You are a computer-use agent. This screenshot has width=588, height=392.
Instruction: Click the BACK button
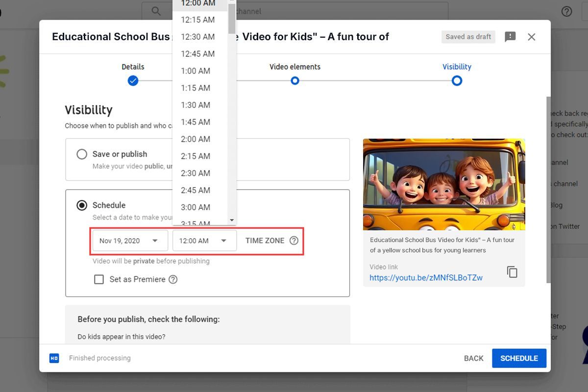point(474,358)
